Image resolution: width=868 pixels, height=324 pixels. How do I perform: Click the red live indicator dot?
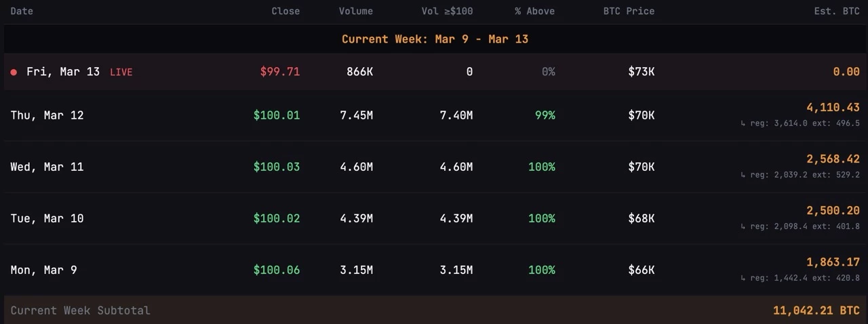pyautogui.click(x=14, y=72)
